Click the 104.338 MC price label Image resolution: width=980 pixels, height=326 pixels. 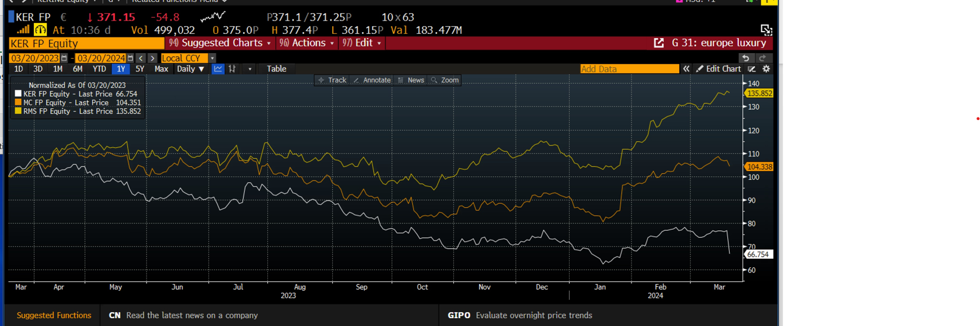pyautogui.click(x=759, y=167)
